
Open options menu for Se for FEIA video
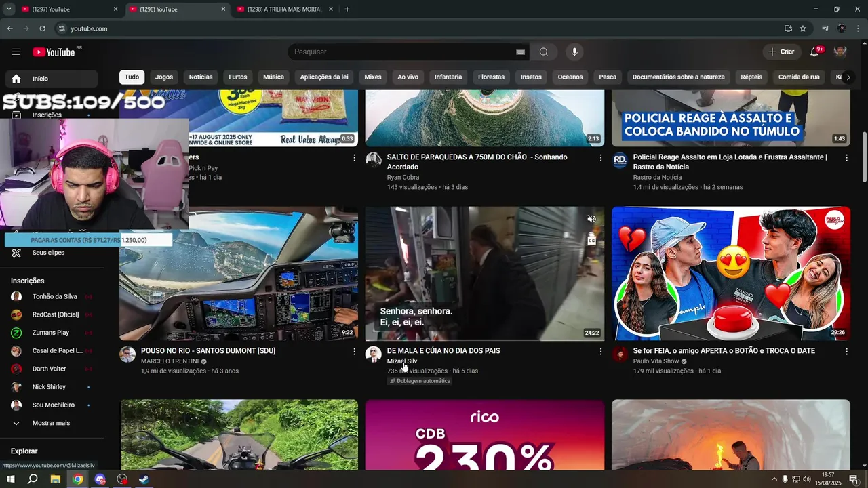[x=846, y=352]
